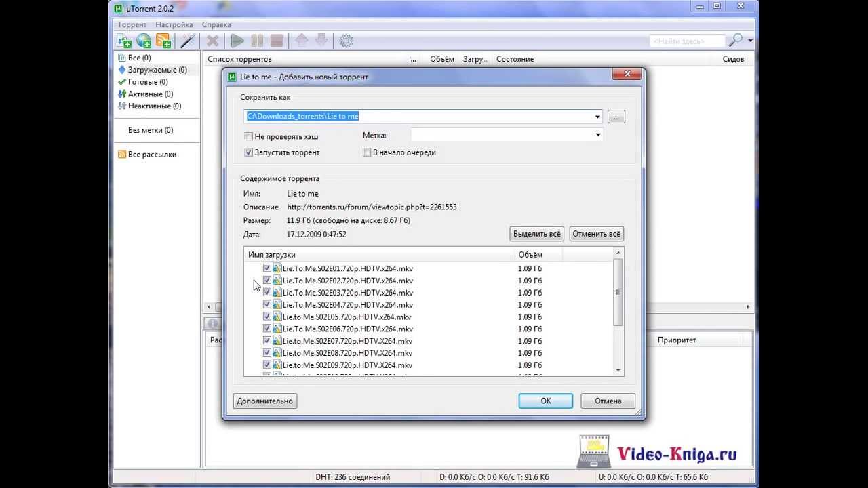This screenshot has width=868, height=488.
Task: Select file name Lie.to.Me.S02E08.720p.HDTV.X264.mkv
Action: 347,353
